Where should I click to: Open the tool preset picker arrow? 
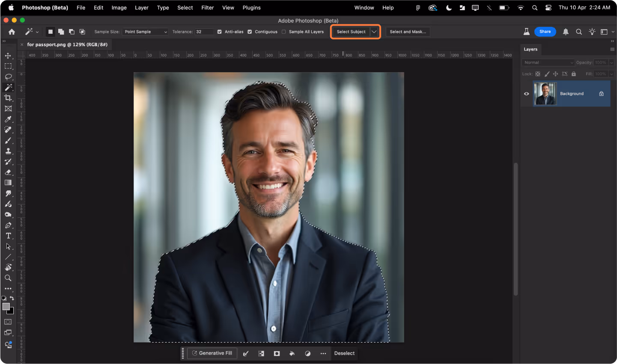pos(37,32)
